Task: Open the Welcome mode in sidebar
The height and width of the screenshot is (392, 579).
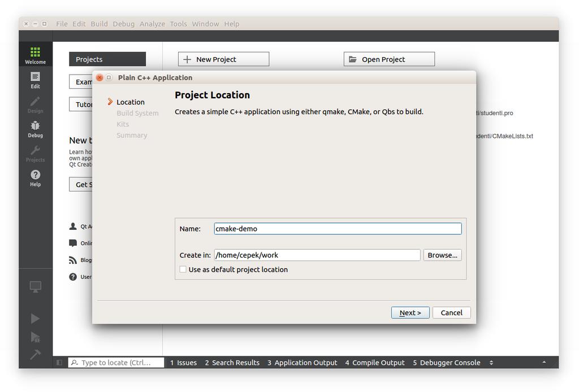Action: (36, 55)
